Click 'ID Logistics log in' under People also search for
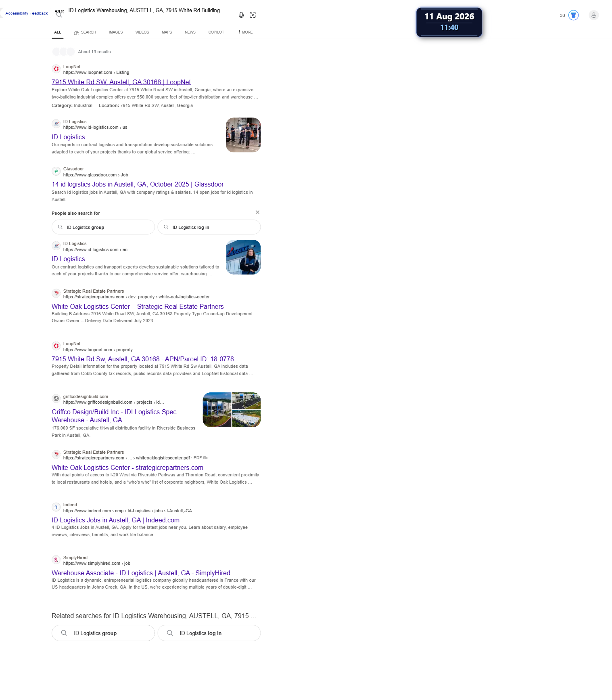Viewport: 612px width, 700px height. coord(209,227)
